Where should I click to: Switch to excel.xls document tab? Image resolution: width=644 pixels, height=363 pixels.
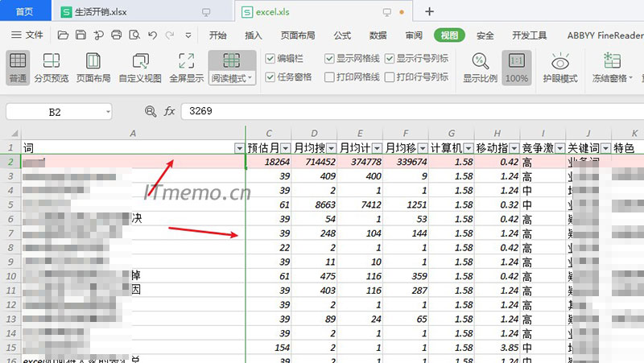coord(324,12)
